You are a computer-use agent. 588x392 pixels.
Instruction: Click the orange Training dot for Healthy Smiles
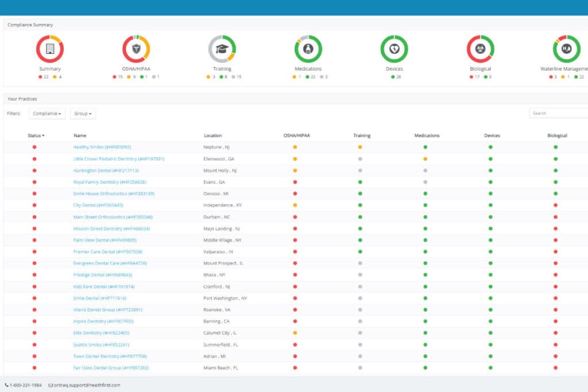(360, 148)
